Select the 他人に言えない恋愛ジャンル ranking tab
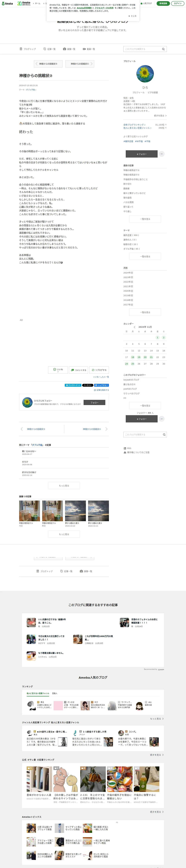The width and height of the screenshot is (186, 868). tap(38, 693)
